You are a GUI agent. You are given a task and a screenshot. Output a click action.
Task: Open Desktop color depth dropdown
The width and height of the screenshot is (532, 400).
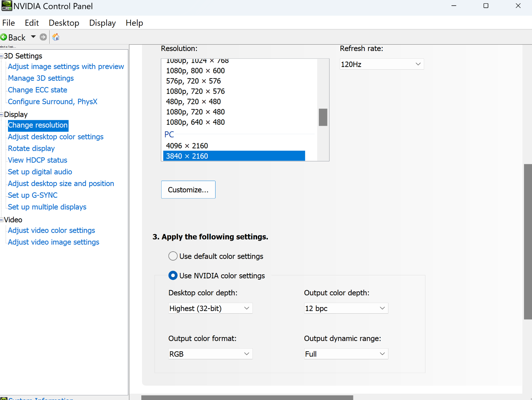210,308
